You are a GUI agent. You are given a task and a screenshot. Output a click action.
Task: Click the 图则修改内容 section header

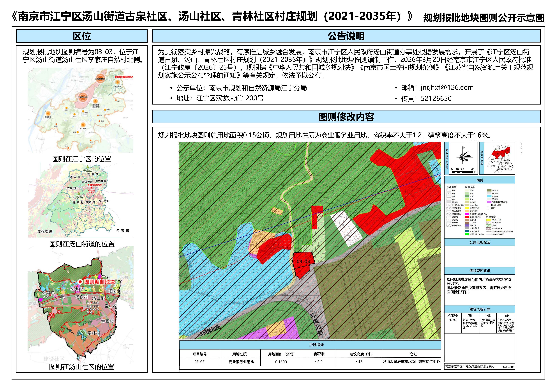pyautogui.click(x=346, y=117)
